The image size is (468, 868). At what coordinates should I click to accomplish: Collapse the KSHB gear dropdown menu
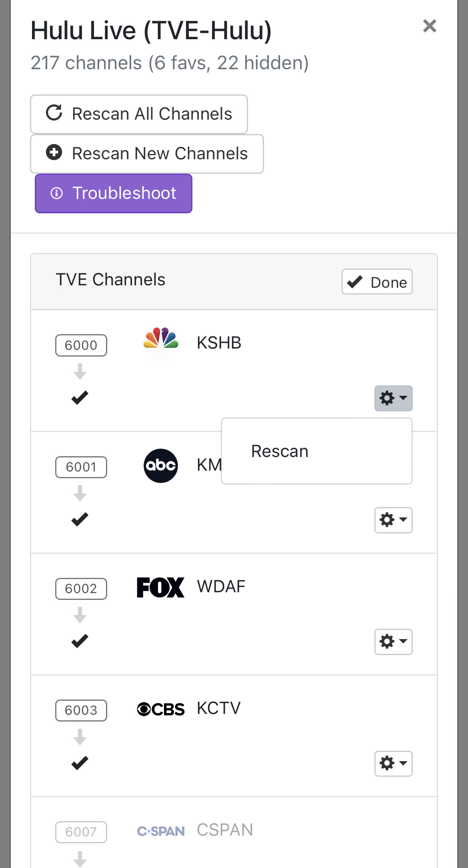pos(393,398)
